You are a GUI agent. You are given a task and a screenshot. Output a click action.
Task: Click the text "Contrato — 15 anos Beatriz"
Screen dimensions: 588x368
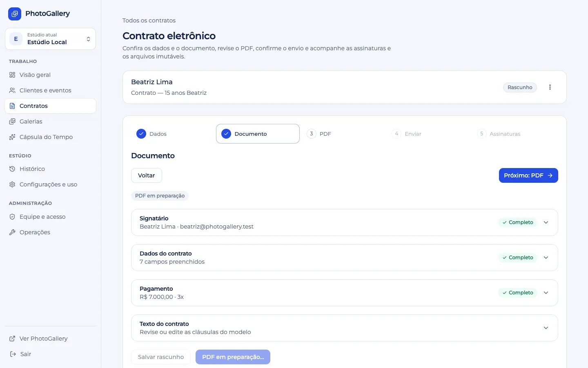click(x=169, y=93)
